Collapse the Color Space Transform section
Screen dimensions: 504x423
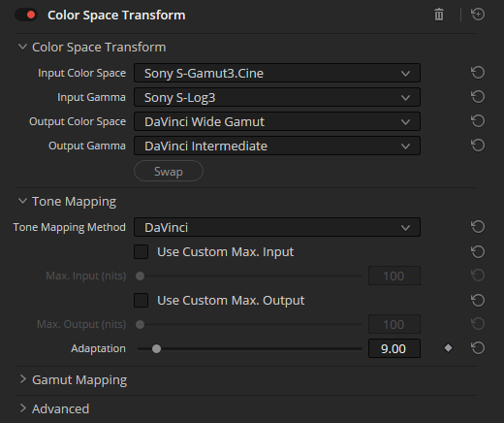pos(22,47)
